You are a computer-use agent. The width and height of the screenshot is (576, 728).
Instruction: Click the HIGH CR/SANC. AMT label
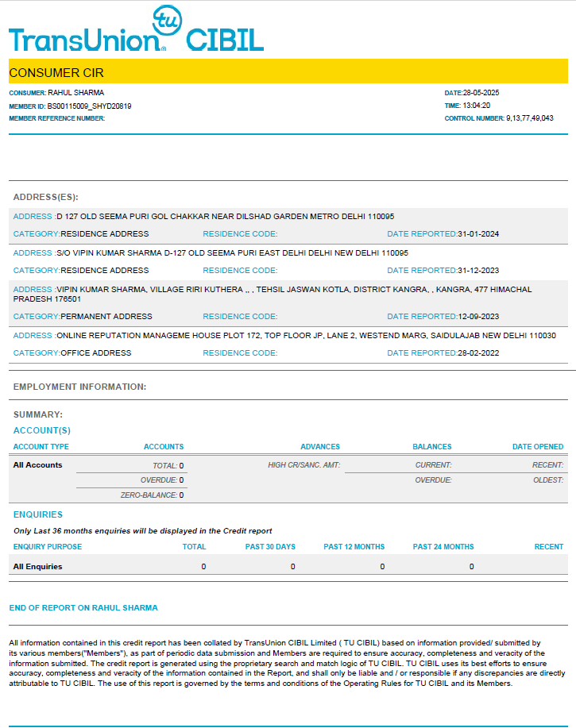click(303, 464)
